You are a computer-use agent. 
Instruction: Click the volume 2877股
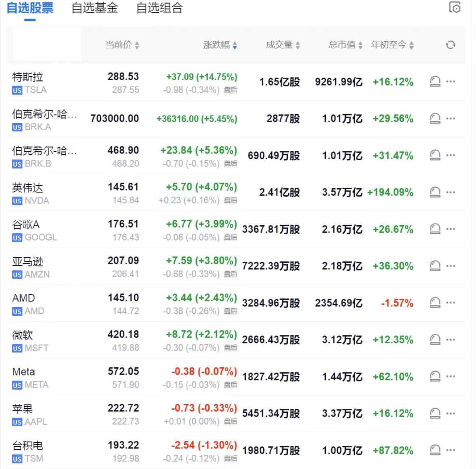(x=283, y=118)
